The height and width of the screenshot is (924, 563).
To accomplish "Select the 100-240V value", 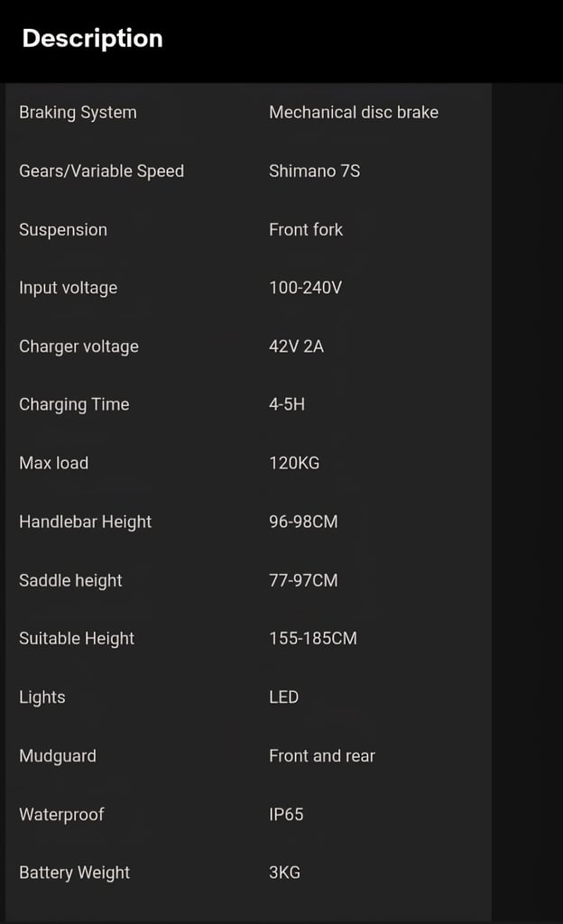I will (305, 288).
